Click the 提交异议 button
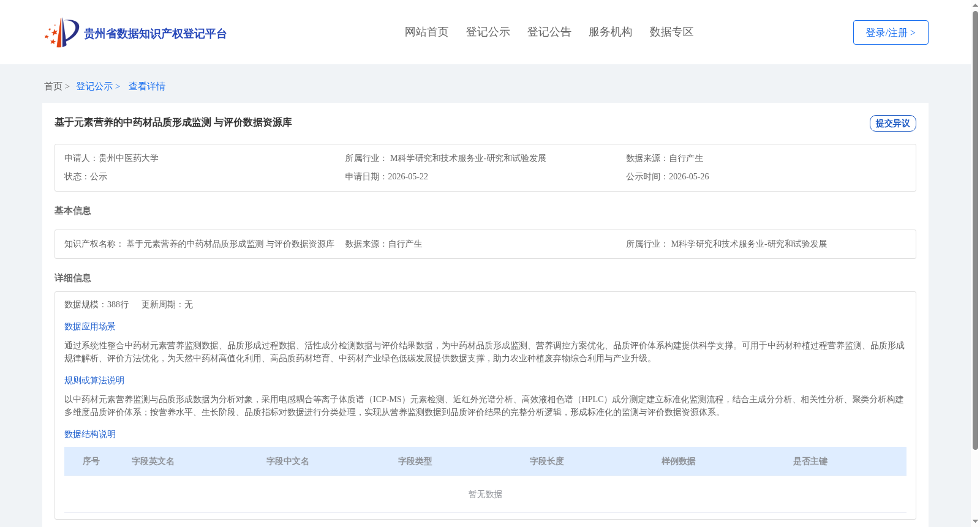This screenshot has width=980, height=527. (x=892, y=123)
